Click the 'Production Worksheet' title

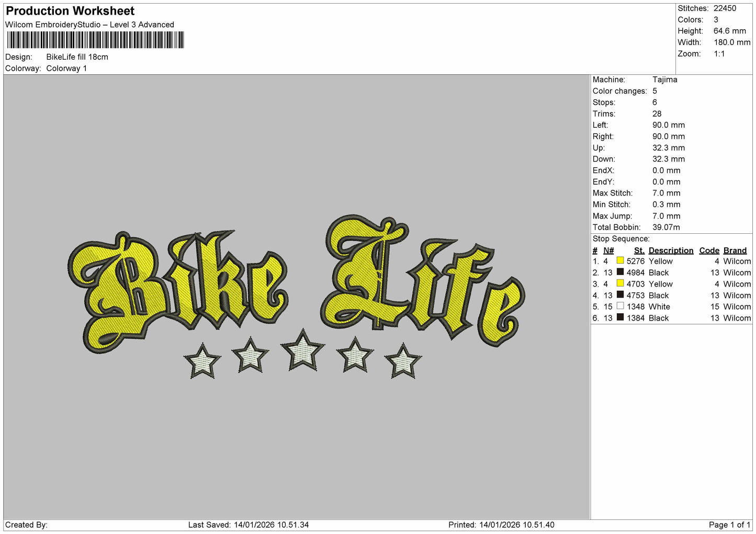(70, 11)
